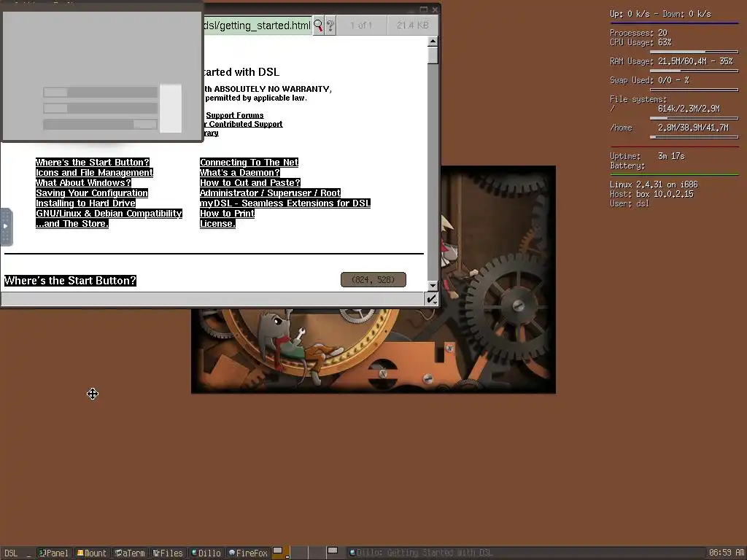747x560 pixels.
Task: Click the magnifier search icon in Dillo
Action: pos(318,26)
